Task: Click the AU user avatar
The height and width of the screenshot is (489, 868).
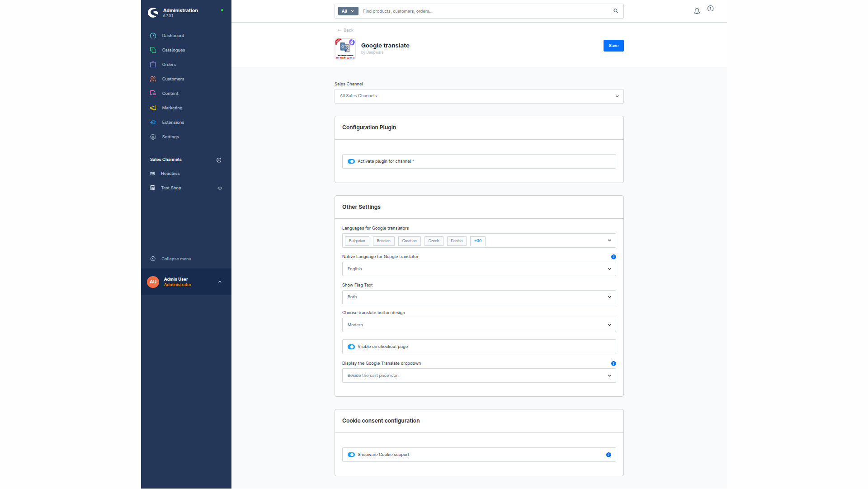Action: [x=153, y=282]
